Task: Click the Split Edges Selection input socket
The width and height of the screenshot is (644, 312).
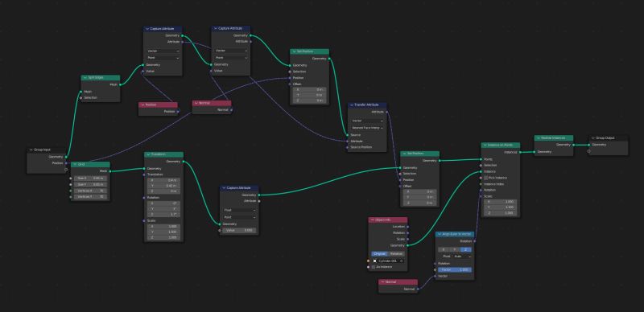Action: coord(81,98)
